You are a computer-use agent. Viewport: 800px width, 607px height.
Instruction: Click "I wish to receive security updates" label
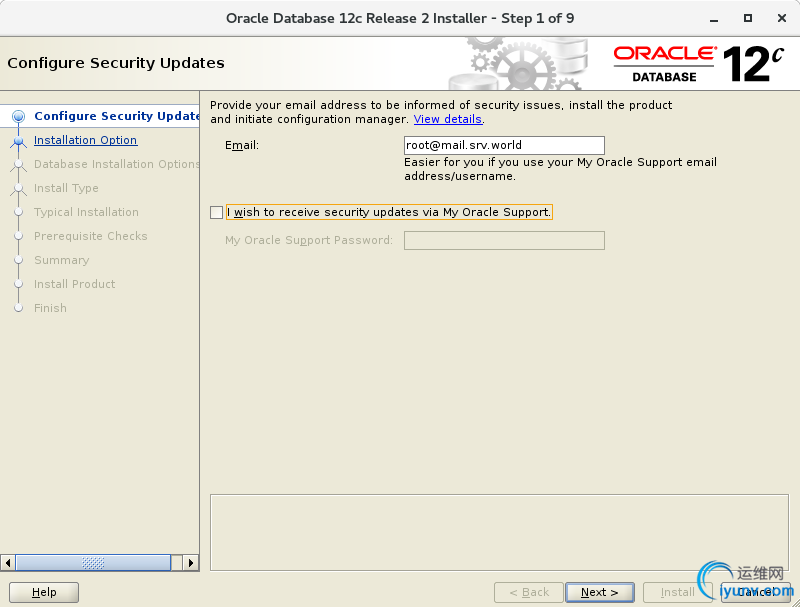[389, 212]
